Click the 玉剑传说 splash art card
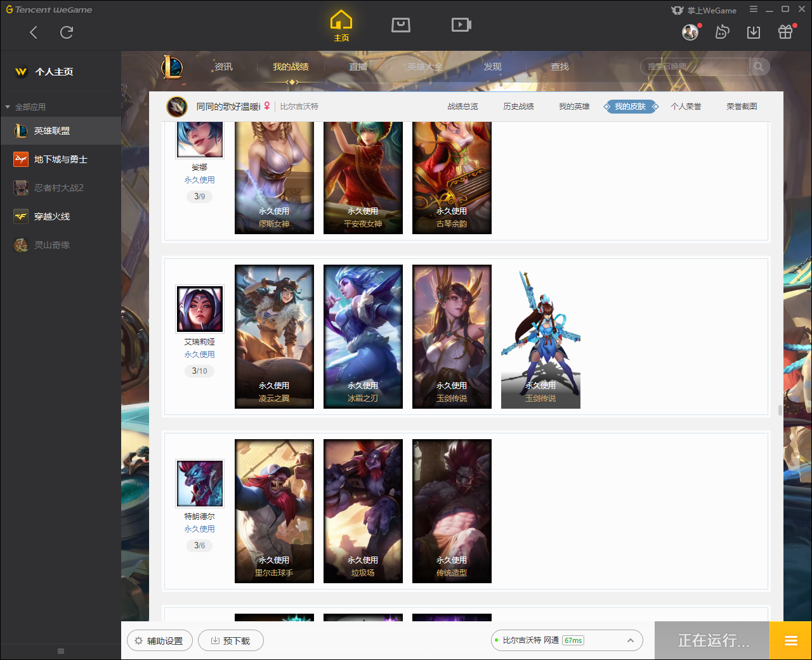812x660 pixels. (452, 336)
